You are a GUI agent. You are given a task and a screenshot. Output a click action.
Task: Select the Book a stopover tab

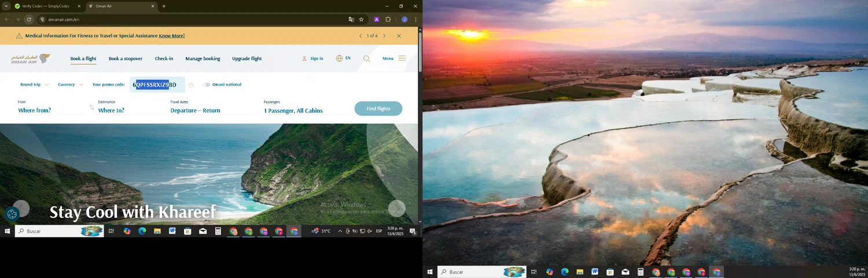point(126,58)
